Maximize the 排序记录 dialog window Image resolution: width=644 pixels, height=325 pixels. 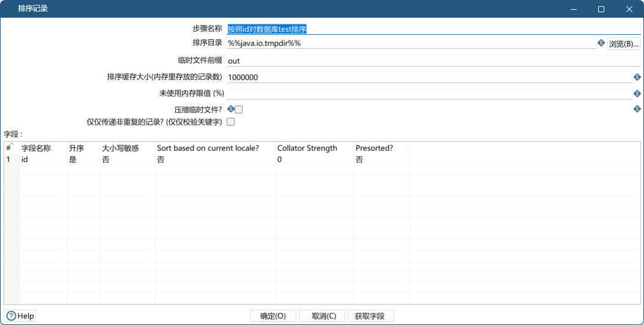[x=601, y=9]
